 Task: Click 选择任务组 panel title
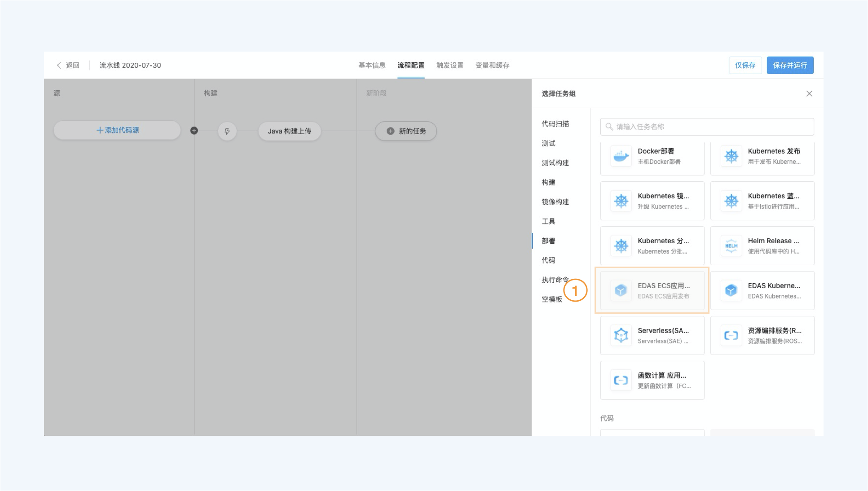coord(559,93)
